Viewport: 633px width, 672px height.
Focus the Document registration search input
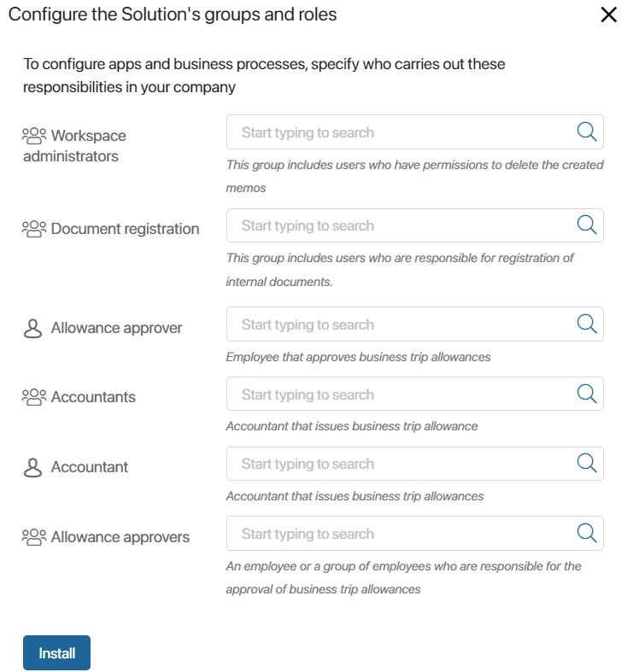[414, 225]
